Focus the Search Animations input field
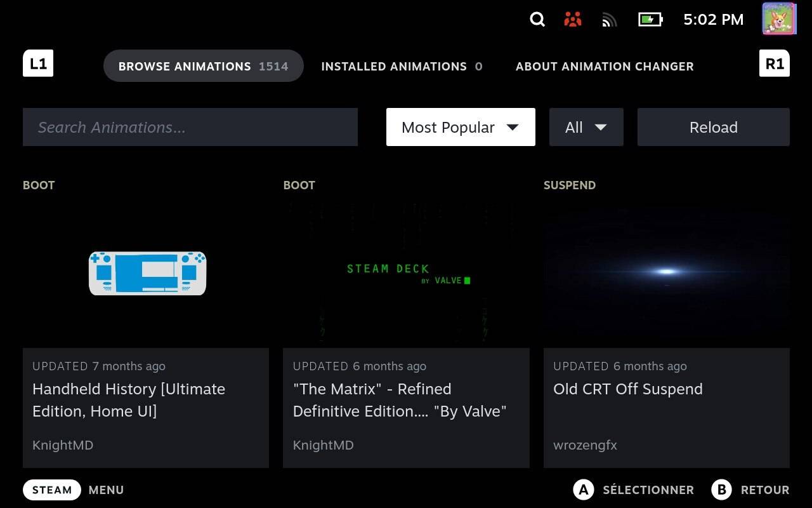The image size is (812, 508). click(x=190, y=127)
